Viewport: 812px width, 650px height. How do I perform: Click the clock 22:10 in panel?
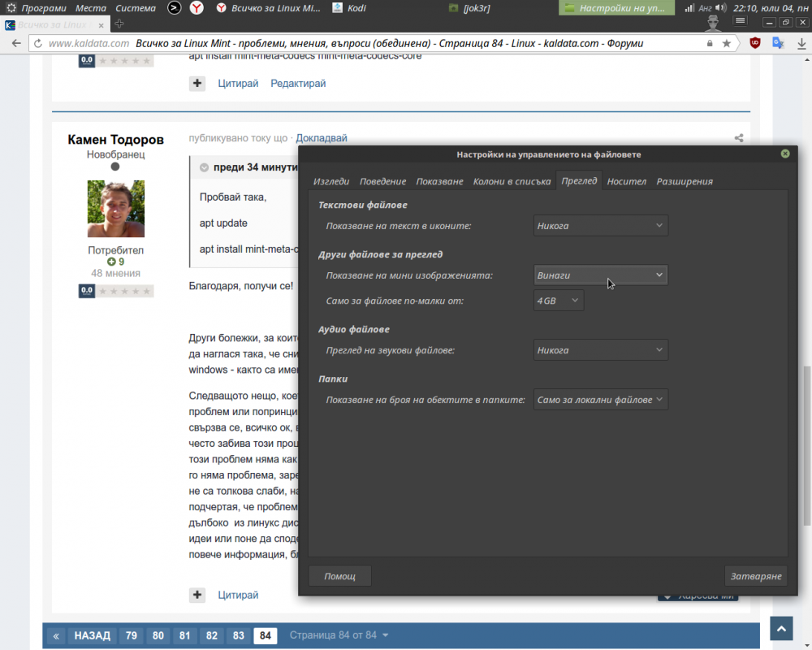[x=771, y=8]
